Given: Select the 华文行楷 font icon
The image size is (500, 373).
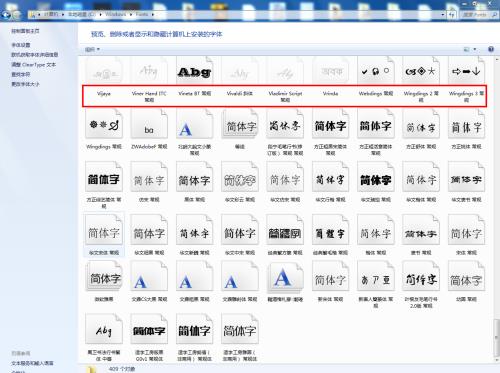Looking at the screenshot, I should pyautogui.click(x=330, y=177).
